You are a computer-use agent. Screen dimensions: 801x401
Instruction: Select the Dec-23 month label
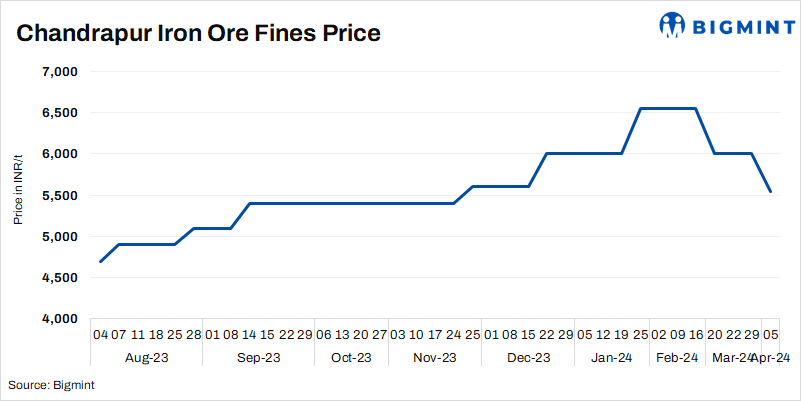[x=528, y=357]
